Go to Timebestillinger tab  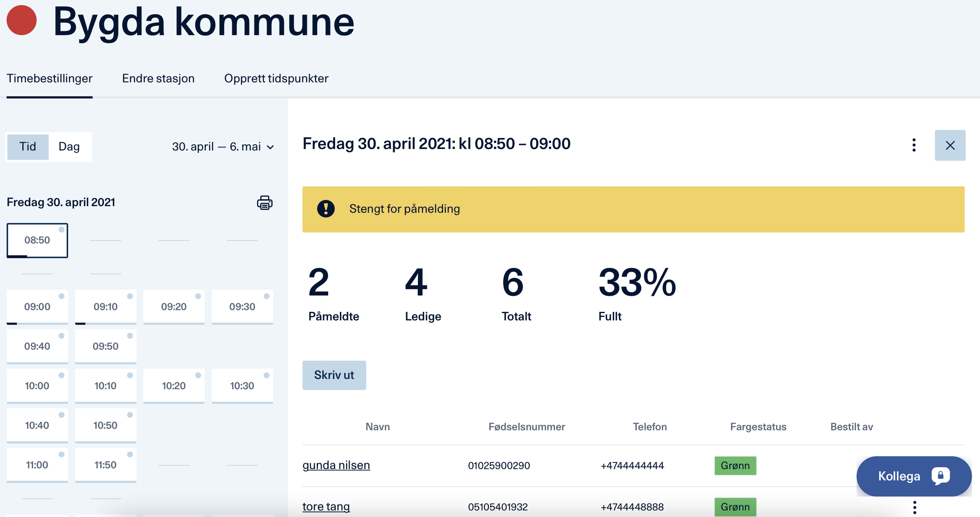[x=49, y=78]
